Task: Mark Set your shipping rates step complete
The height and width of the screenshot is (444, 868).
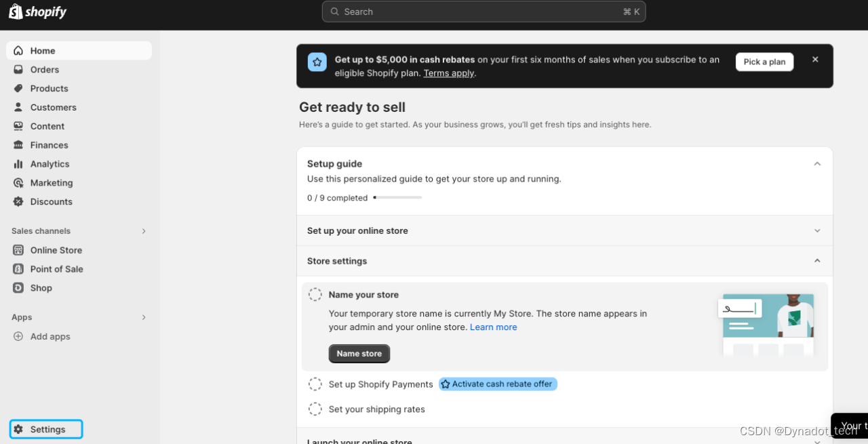Action: coord(315,409)
